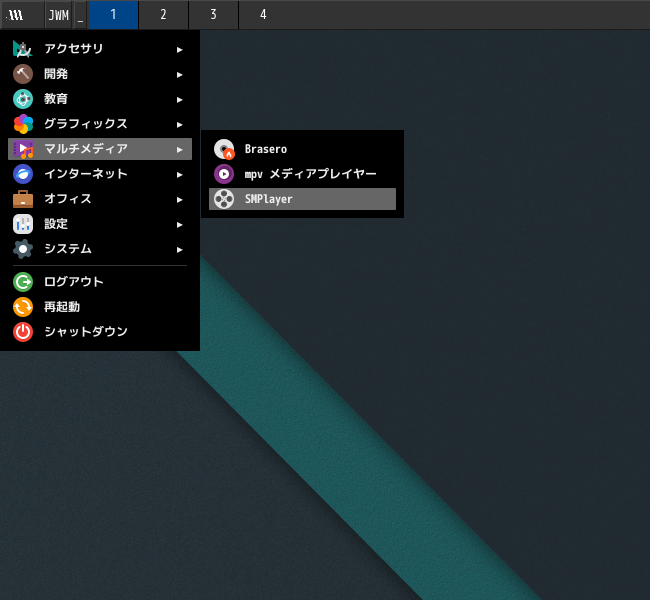The height and width of the screenshot is (600, 650).
Task: Open the システム menu entry
Action: pos(100,249)
